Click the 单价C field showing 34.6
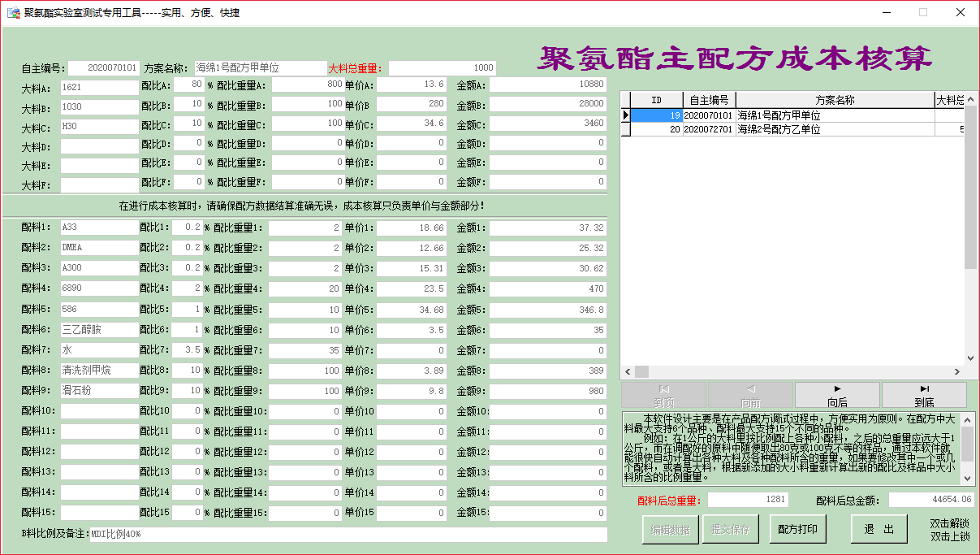 tap(411, 124)
